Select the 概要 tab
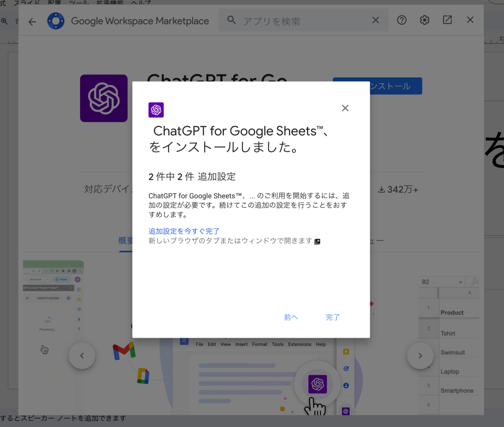 (x=126, y=241)
